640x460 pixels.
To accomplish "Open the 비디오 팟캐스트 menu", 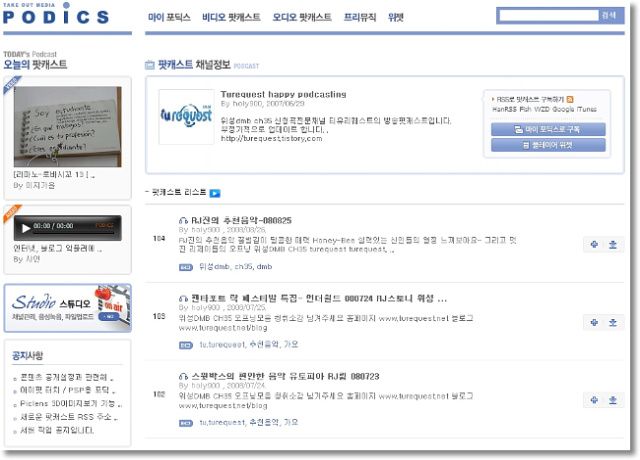I will coord(231,17).
